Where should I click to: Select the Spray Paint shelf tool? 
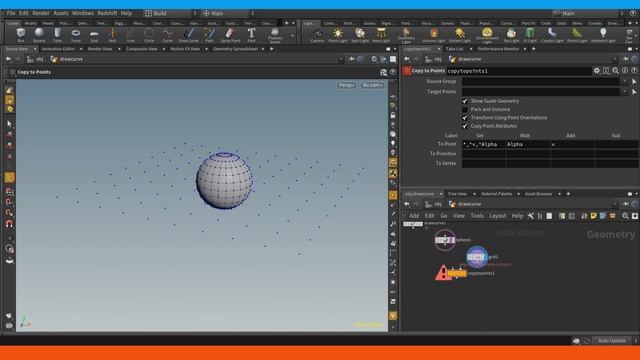230,35
